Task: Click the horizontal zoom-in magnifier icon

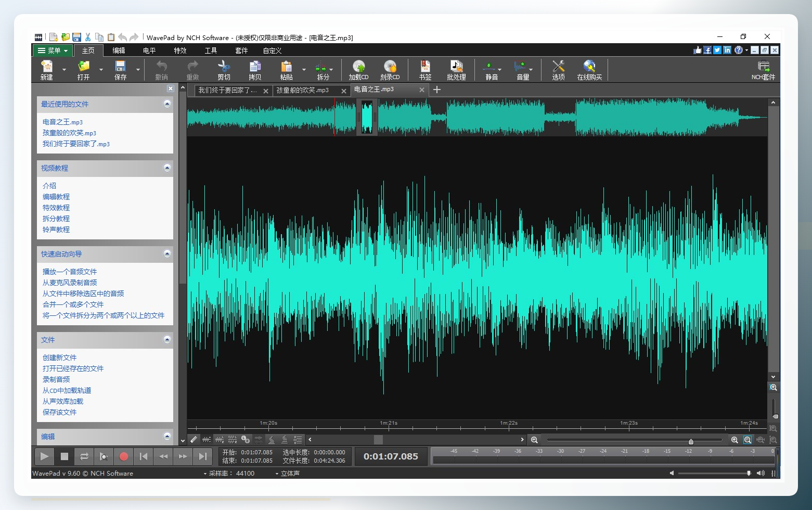Action: click(734, 440)
